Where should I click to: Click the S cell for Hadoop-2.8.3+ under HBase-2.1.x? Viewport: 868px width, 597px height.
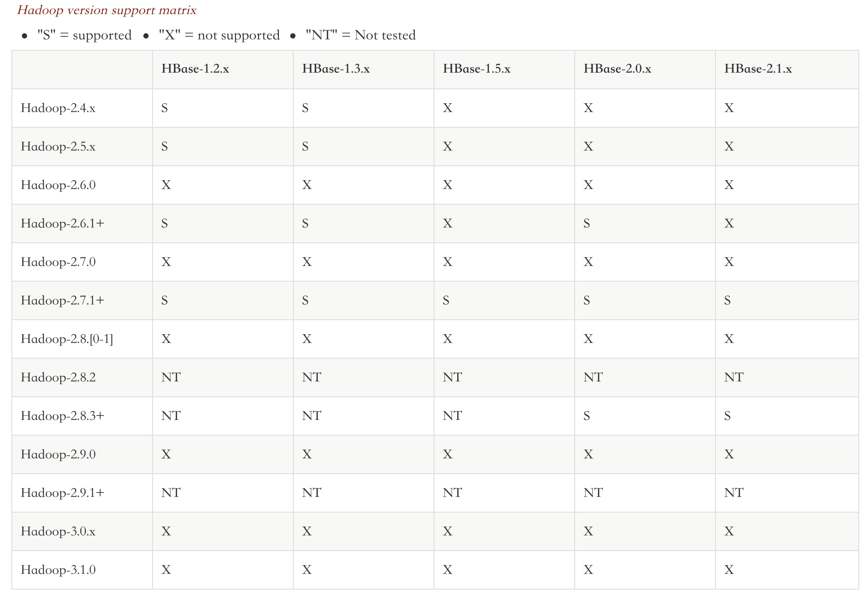click(x=727, y=416)
